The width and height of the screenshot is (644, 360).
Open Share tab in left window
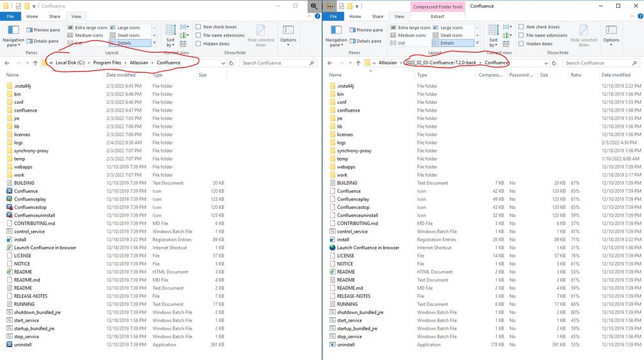(x=55, y=16)
